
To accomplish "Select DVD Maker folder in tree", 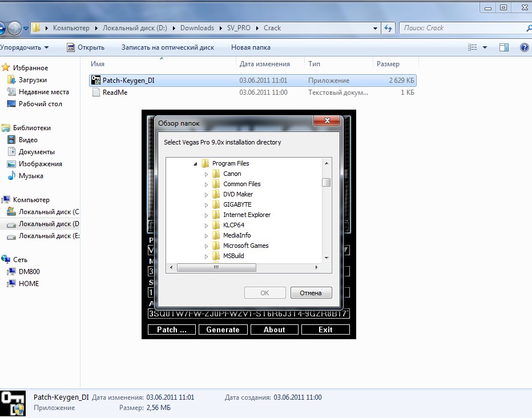I will click(238, 194).
